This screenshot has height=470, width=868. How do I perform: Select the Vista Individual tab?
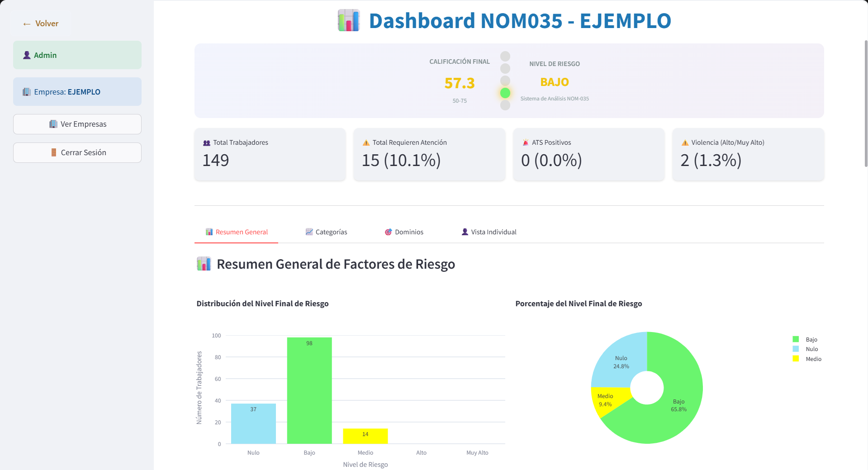[x=489, y=232]
